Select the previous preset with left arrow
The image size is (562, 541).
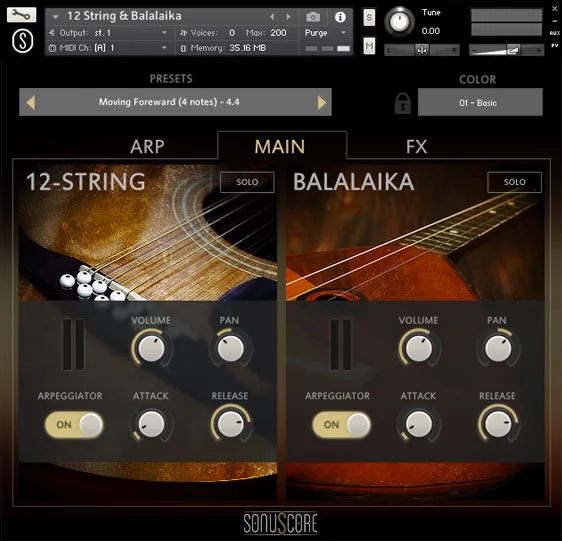click(x=31, y=103)
